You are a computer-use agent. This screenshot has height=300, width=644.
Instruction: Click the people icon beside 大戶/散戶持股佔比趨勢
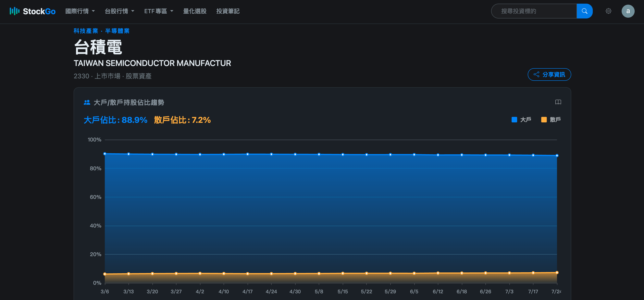coord(87,102)
